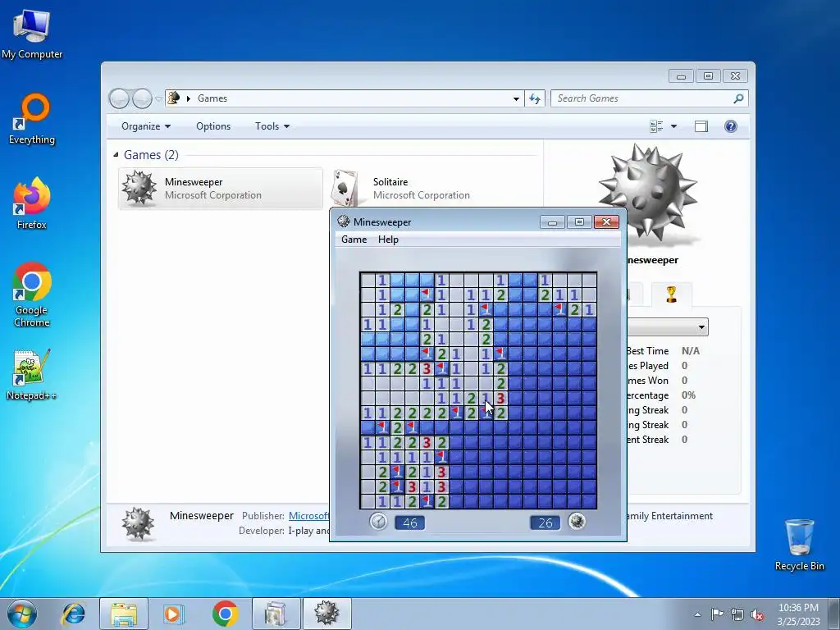The width and height of the screenshot is (840, 630).
Task: Click the red 3 tile under cursor row
Action: [x=501, y=398]
